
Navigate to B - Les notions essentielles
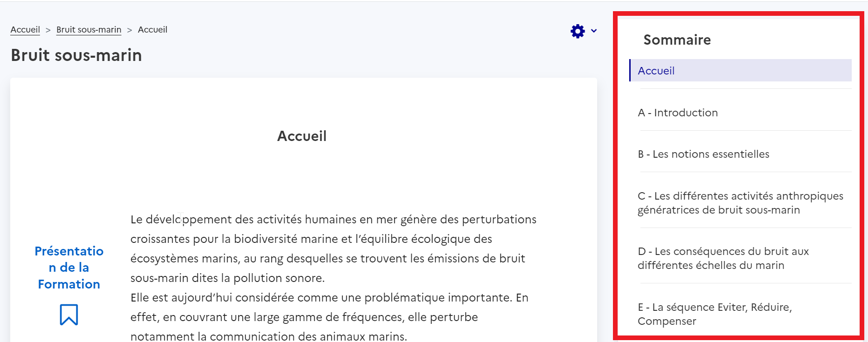703,154
